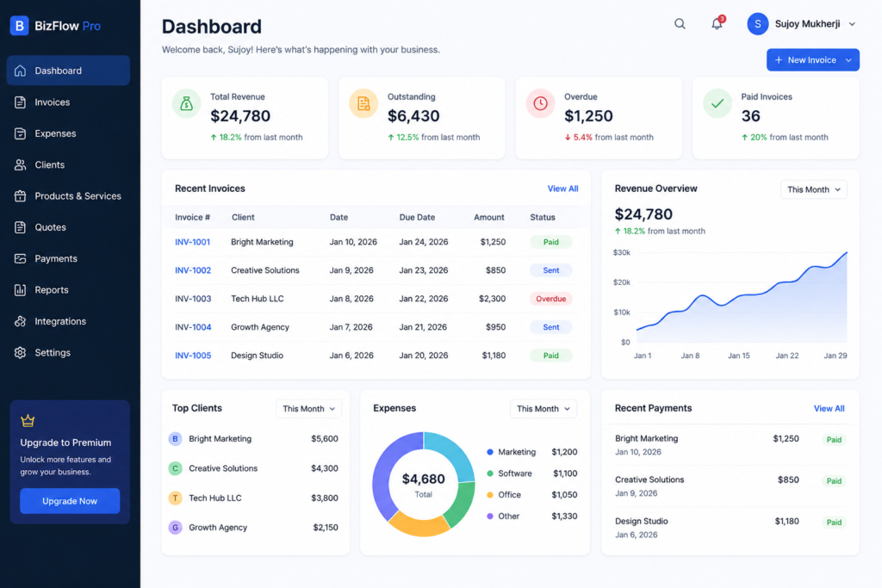Viewport: 882px width, 588px height.
Task: Click the Clients people icon in sidebar
Action: tap(21, 164)
